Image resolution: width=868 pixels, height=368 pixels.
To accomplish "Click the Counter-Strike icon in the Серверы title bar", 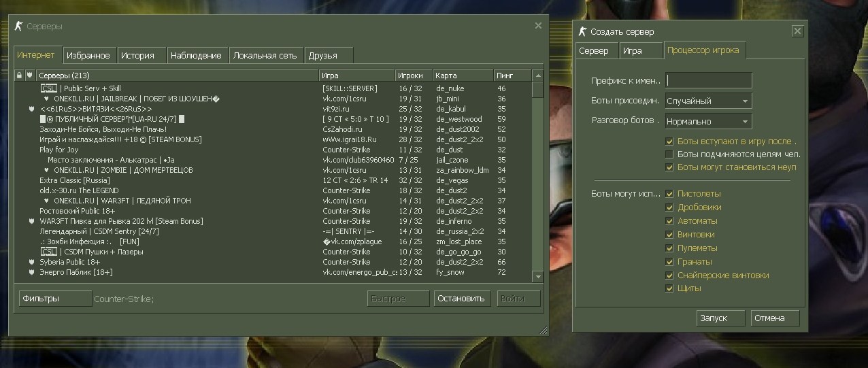I will [19, 26].
